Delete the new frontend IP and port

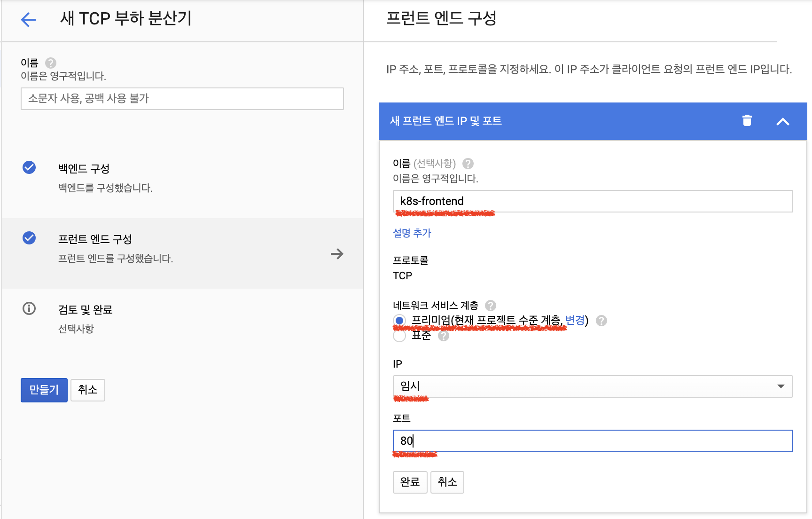747,121
